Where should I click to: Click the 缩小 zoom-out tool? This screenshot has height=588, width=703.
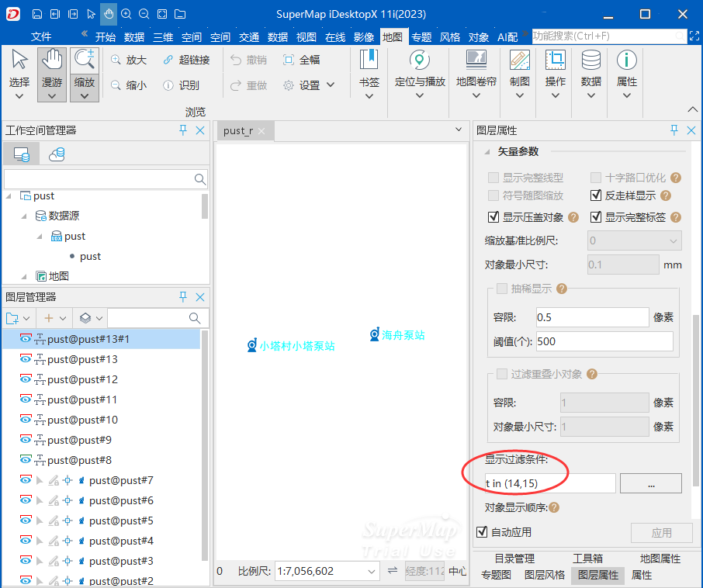pyautogui.click(x=129, y=85)
